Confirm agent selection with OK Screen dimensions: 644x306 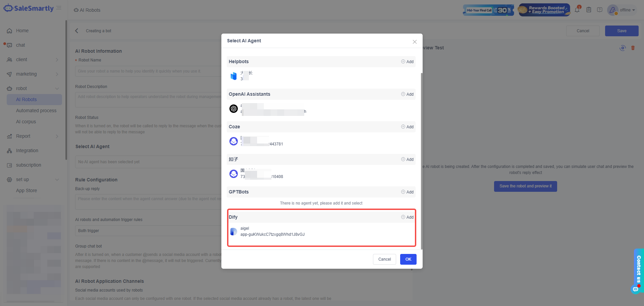point(408,259)
